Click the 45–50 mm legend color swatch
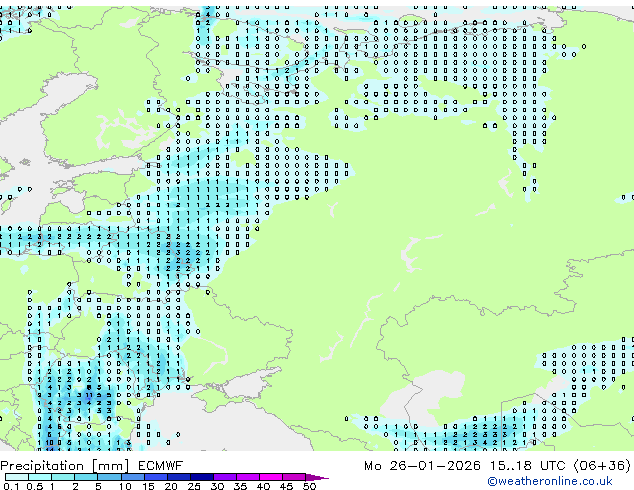 [x=294, y=477]
